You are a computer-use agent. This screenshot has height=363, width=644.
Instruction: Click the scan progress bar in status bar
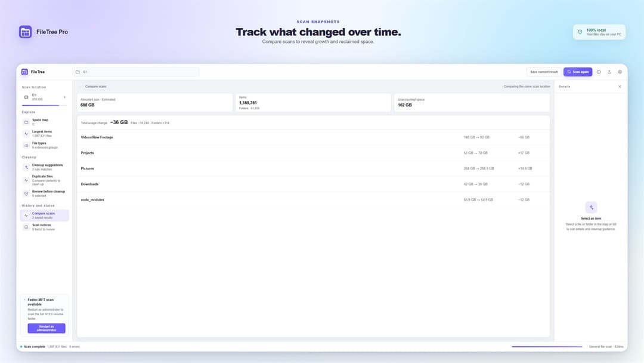pyautogui.click(x=547, y=346)
